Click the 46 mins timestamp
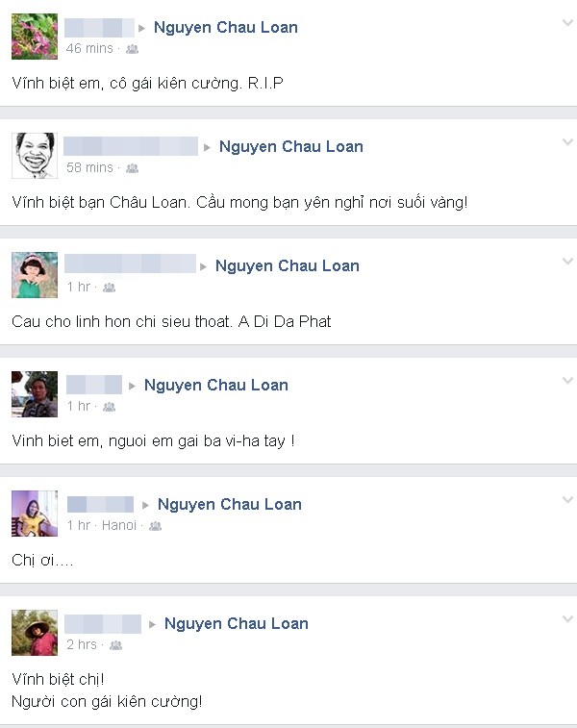Screen dimensions: 577x728 pyautogui.click(x=89, y=48)
